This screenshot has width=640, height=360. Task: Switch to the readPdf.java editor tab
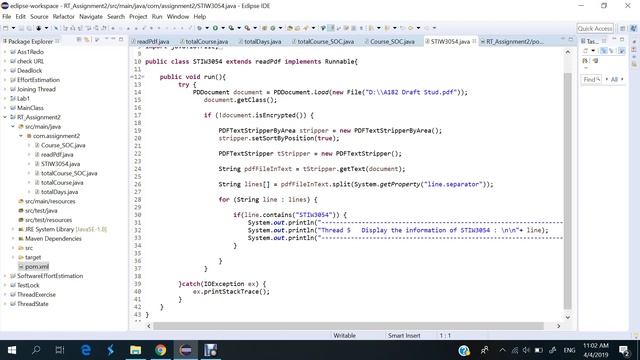click(153, 42)
